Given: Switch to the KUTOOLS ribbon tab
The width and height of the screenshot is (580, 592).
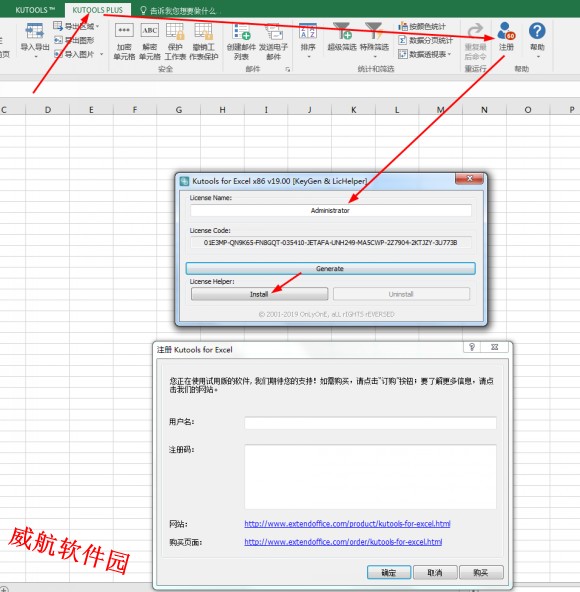Looking at the screenshot, I should [34, 10].
